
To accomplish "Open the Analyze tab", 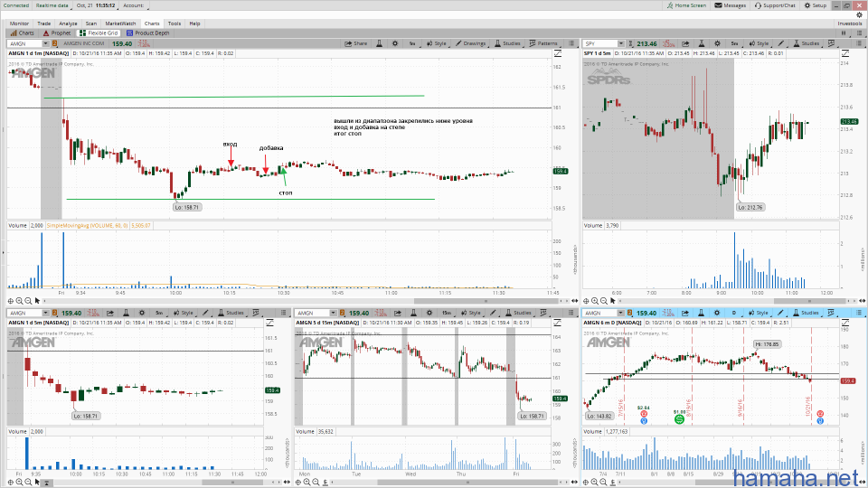I will 68,23.
